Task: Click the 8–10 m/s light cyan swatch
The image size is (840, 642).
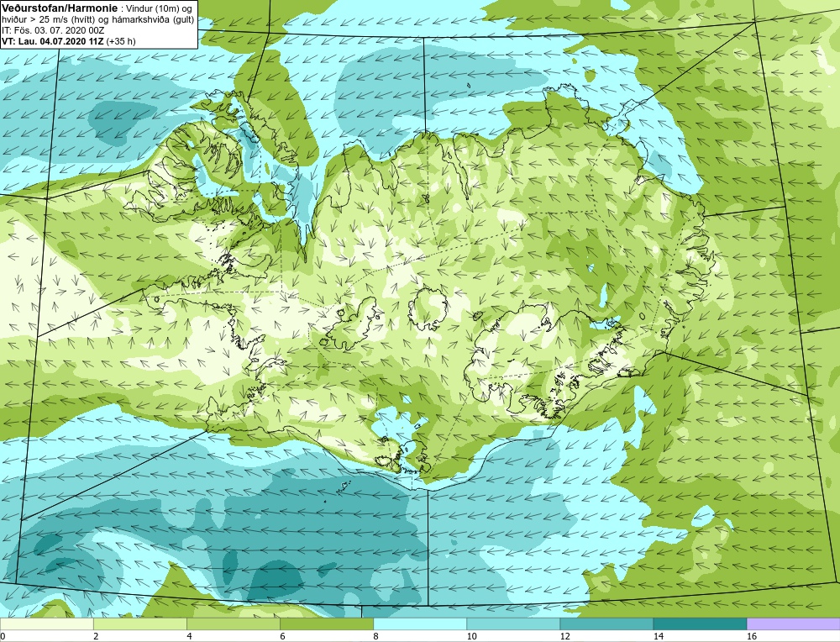Action: pyautogui.click(x=419, y=624)
